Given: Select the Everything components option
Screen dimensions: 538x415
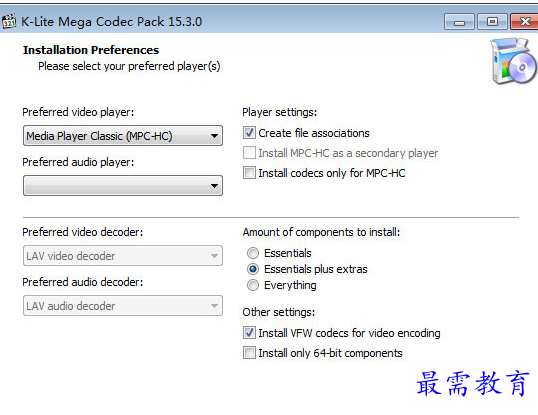Looking at the screenshot, I should (253, 285).
